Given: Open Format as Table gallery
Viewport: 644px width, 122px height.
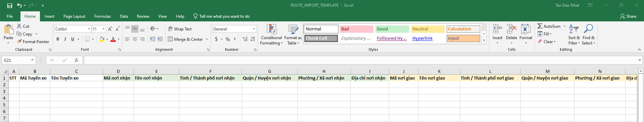Looking at the screenshot, I should (x=293, y=34).
